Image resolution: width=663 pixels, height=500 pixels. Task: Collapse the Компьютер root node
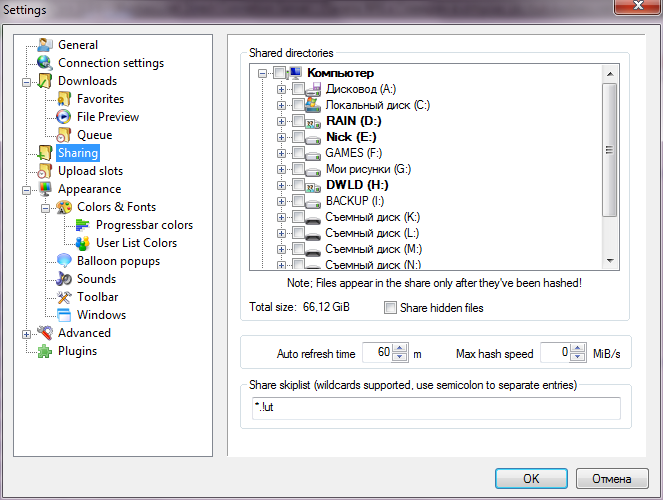coord(263,73)
